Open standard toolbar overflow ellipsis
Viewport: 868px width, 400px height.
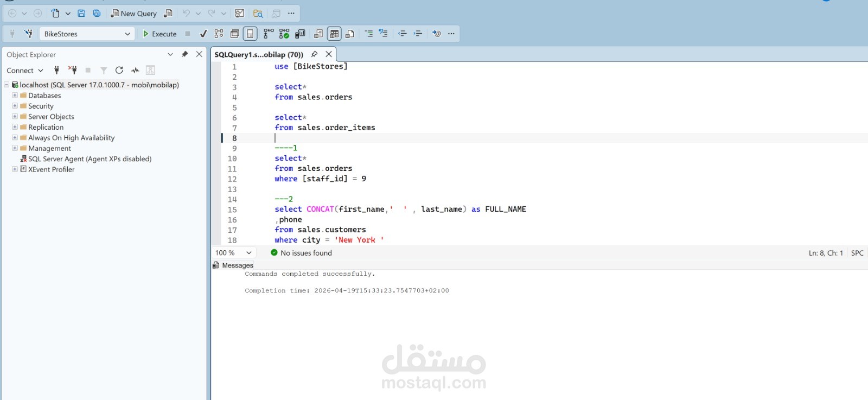coord(291,13)
